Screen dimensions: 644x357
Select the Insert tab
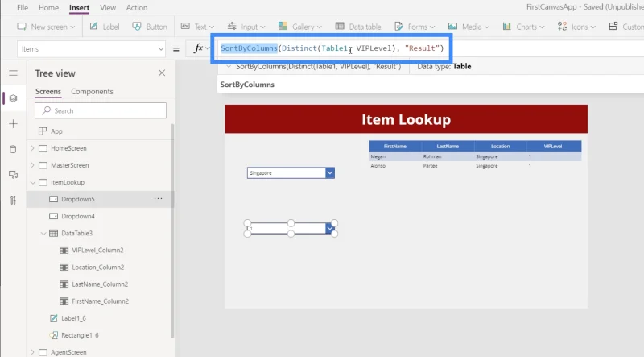pos(79,7)
